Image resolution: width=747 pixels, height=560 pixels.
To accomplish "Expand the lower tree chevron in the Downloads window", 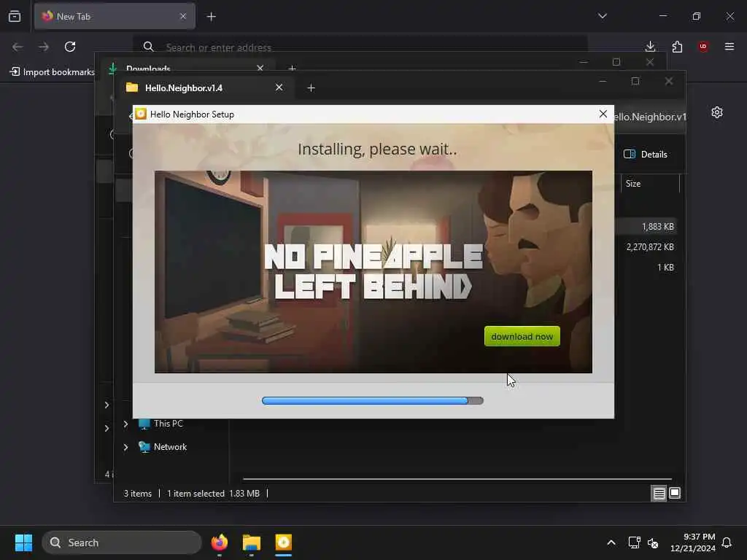I will pyautogui.click(x=107, y=429).
